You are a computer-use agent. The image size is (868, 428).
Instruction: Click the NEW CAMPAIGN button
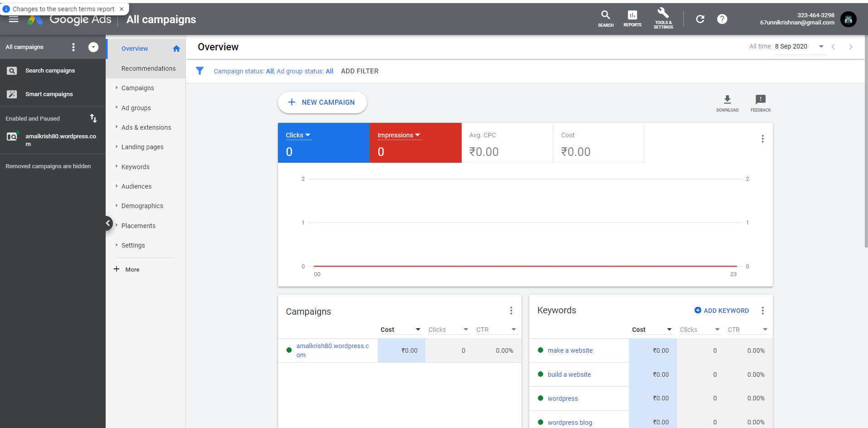(322, 102)
